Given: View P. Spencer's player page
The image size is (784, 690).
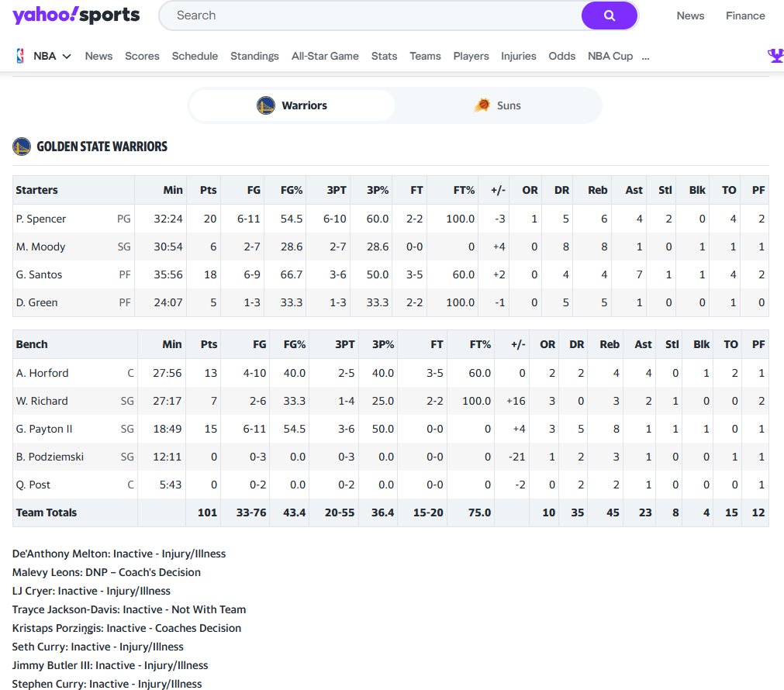Looking at the screenshot, I should tap(41, 219).
